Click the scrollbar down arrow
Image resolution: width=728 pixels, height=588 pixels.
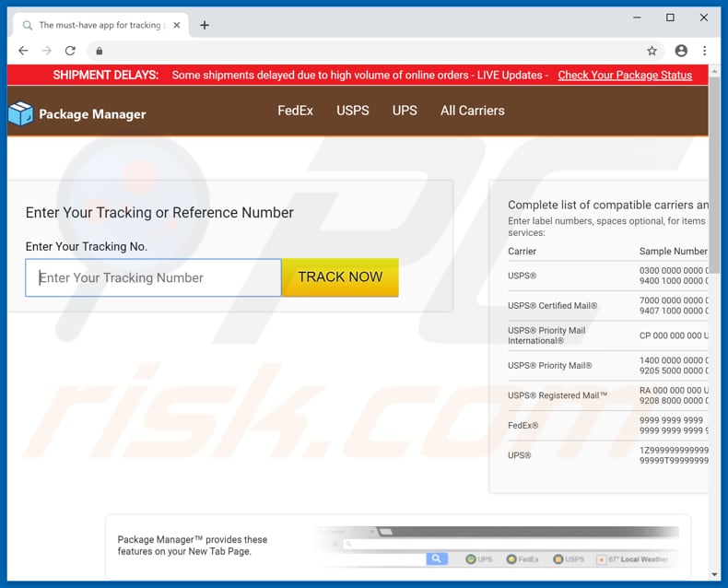pyautogui.click(x=714, y=574)
